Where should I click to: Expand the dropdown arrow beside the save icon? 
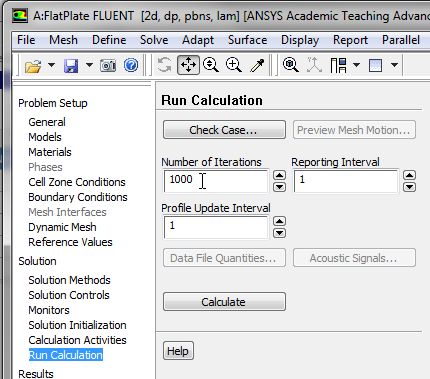[89, 65]
